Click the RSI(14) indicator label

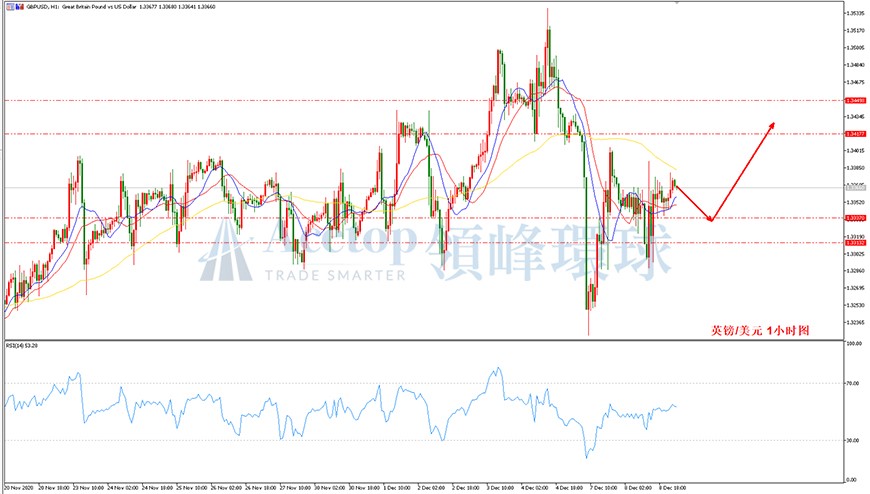(22, 345)
